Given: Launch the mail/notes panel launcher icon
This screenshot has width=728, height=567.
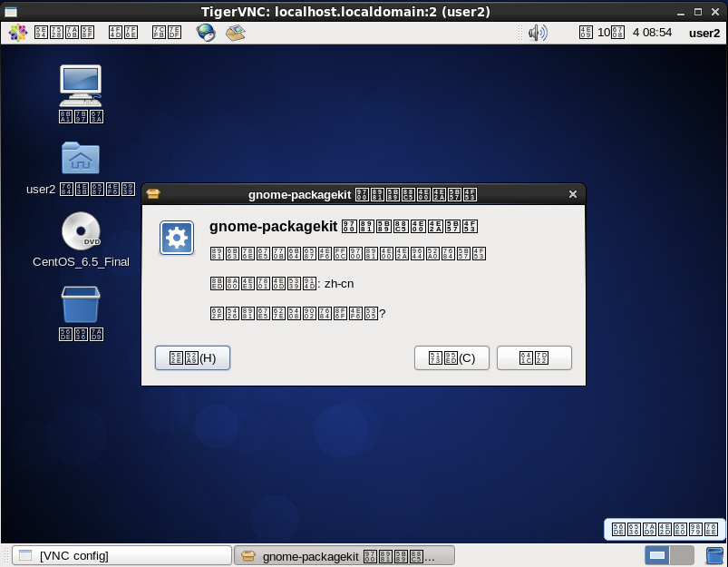Looking at the screenshot, I should (236, 33).
